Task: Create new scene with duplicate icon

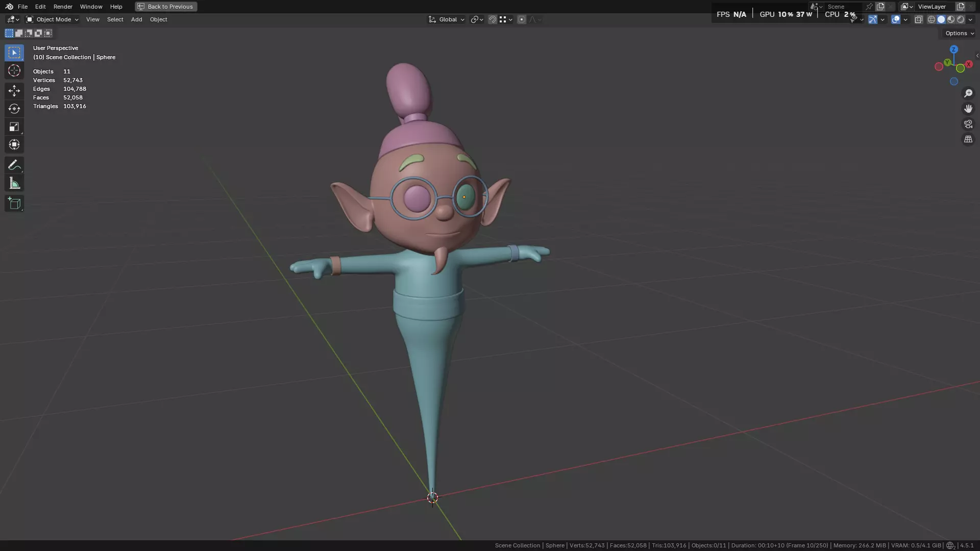Action: click(x=880, y=7)
